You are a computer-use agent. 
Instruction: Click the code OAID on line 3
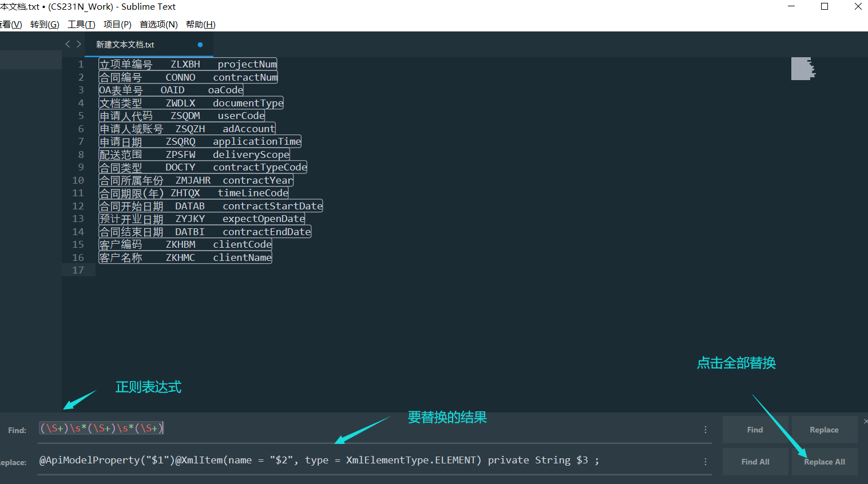172,90
